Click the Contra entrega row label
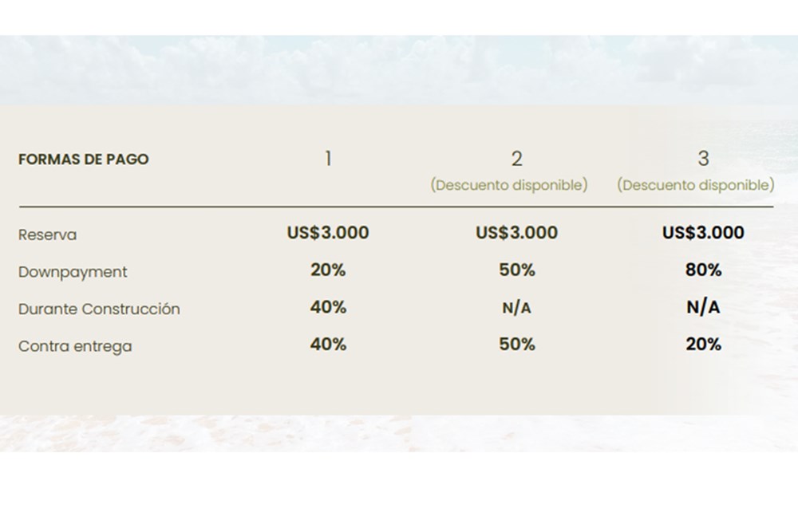 pos(75,347)
